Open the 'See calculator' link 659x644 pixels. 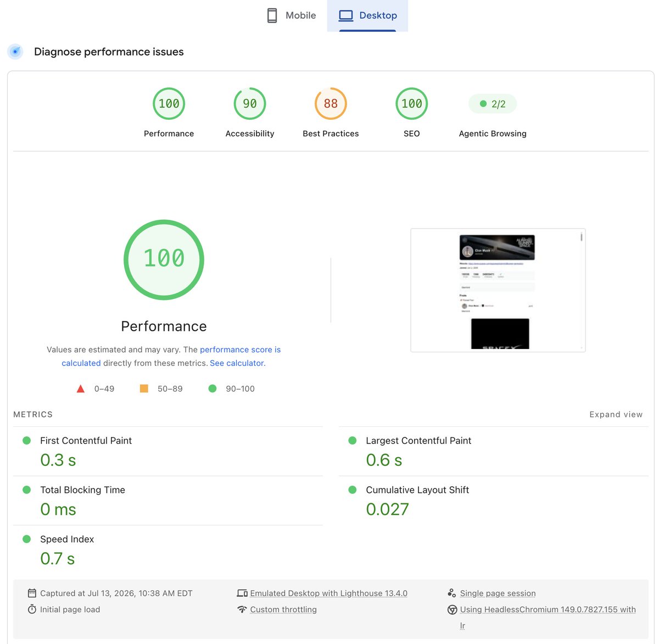237,363
